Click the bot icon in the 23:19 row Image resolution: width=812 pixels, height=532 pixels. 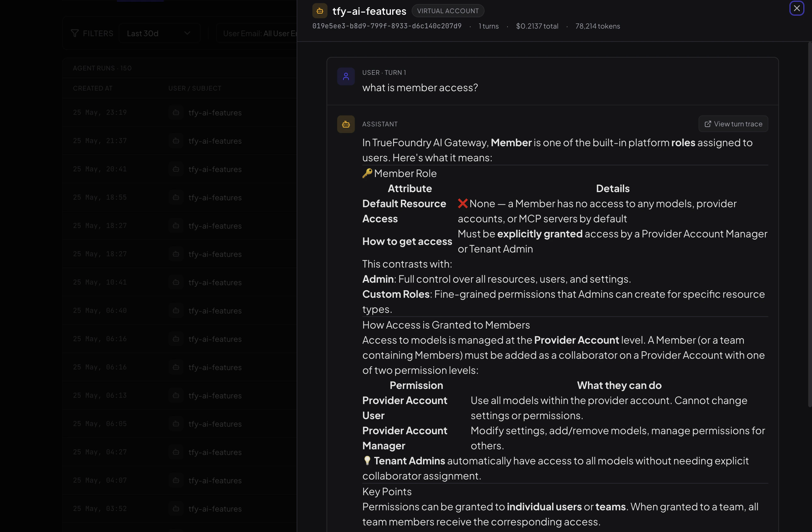[176, 112]
